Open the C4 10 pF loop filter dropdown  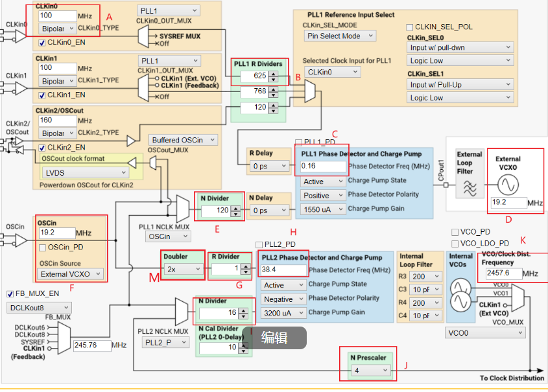426,316
